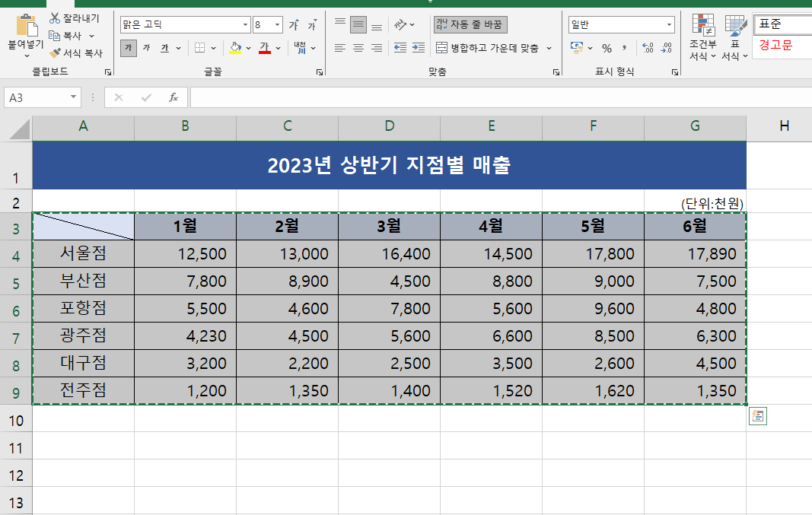
Task: Toggle italic formatting (기울임 가)
Action: pyautogui.click(x=147, y=48)
